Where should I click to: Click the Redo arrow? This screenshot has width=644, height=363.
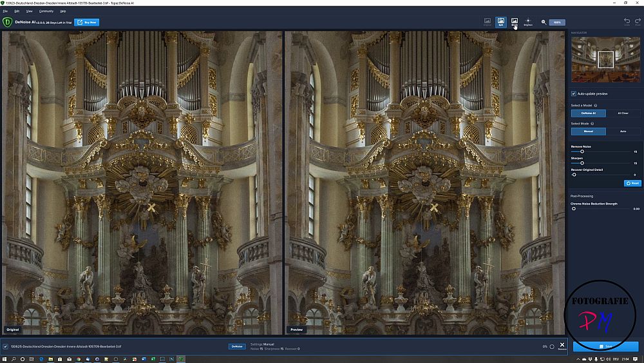[x=638, y=21]
